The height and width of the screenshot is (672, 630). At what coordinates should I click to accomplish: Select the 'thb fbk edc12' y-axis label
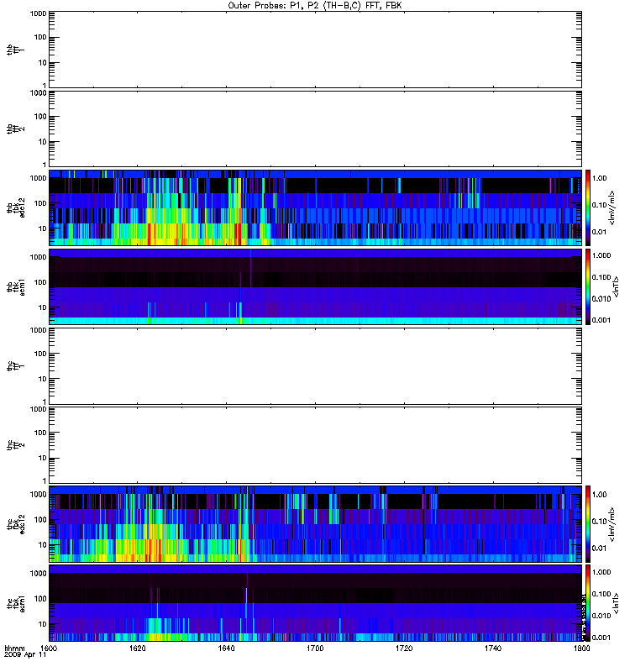pyautogui.click(x=15, y=207)
